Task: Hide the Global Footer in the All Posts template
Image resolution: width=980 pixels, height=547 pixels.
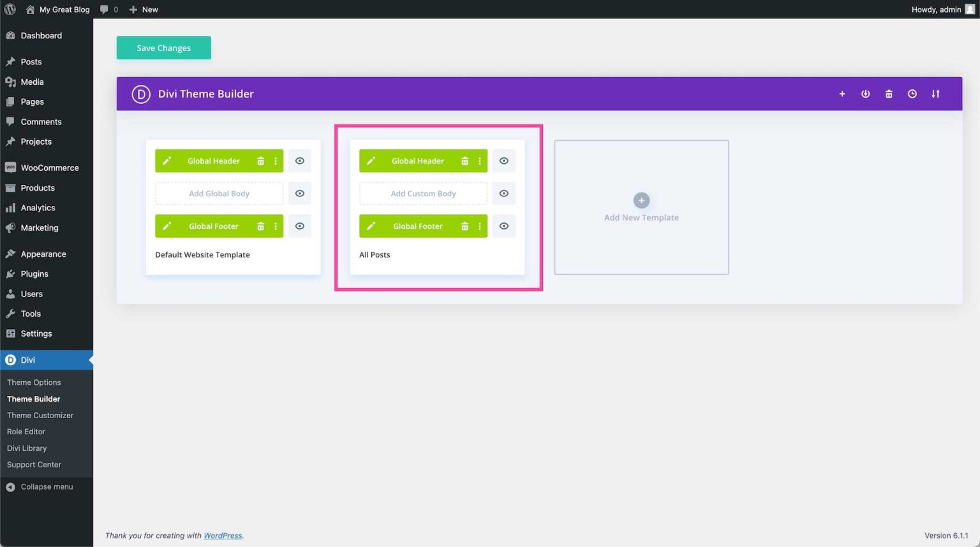Action: point(503,226)
